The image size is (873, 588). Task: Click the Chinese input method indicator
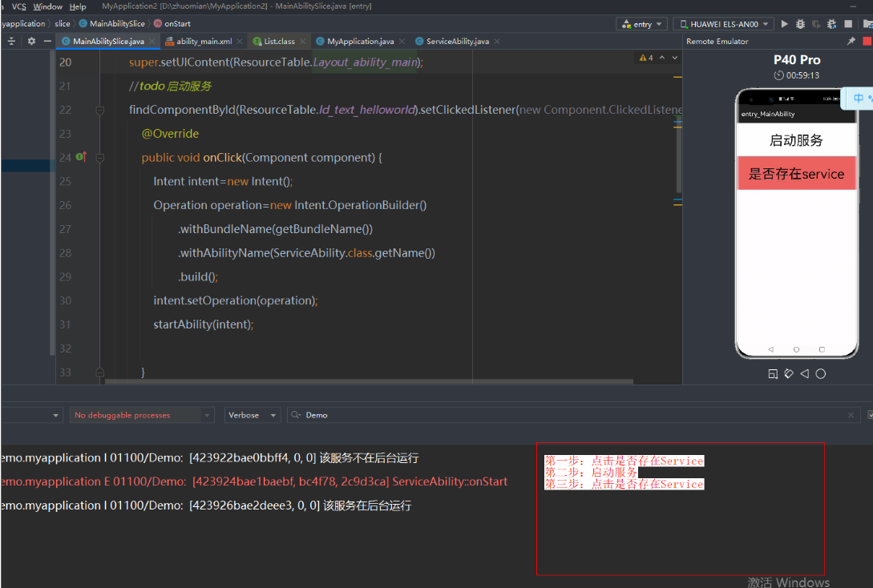click(x=859, y=98)
